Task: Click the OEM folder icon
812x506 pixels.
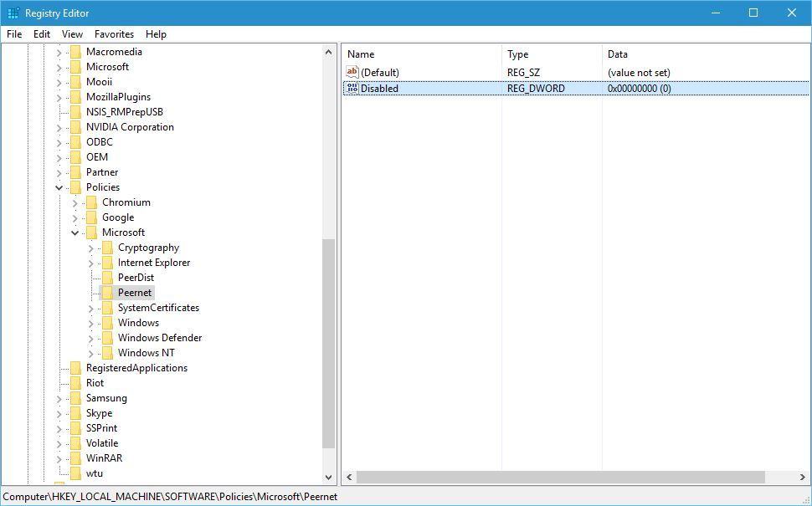Action: click(x=75, y=156)
